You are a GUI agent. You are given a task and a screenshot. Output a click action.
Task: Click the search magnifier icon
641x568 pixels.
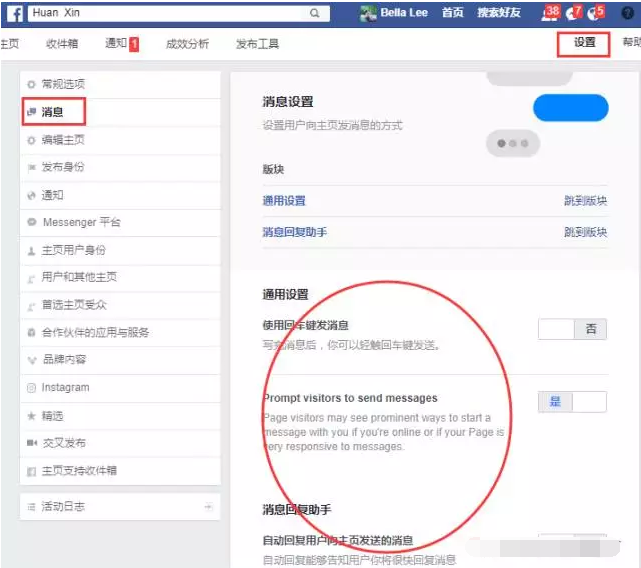coord(315,13)
